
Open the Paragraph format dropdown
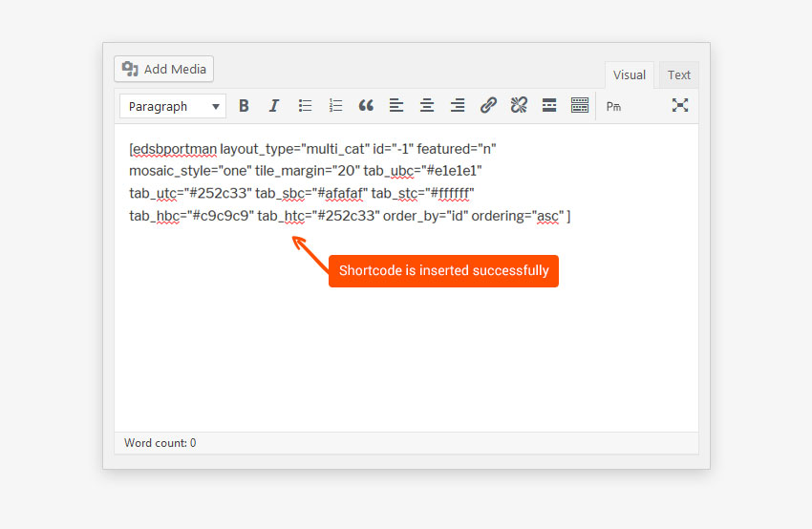(173, 106)
